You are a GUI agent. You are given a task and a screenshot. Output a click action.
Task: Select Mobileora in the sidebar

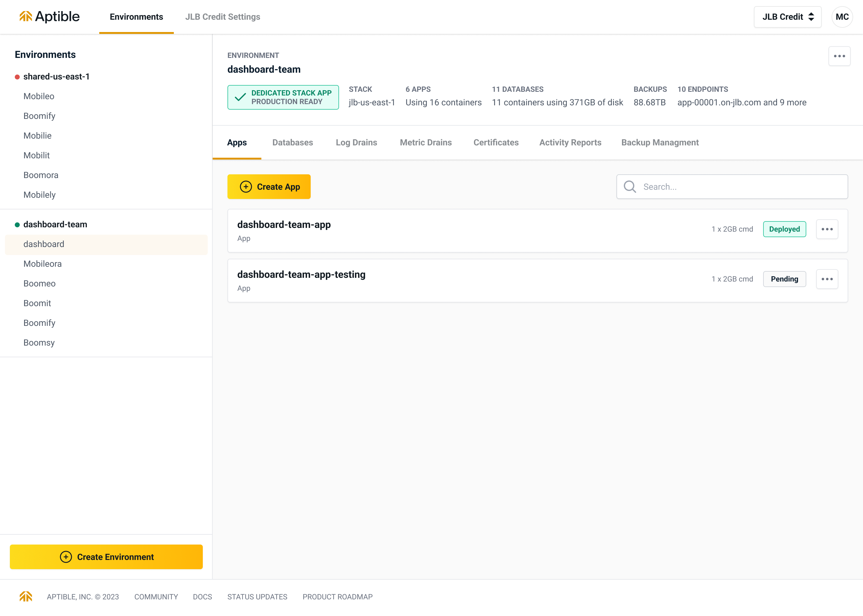[43, 264]
